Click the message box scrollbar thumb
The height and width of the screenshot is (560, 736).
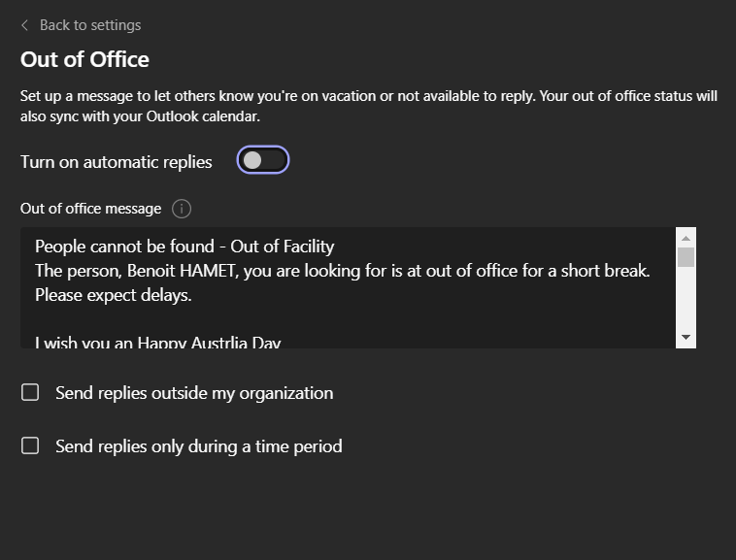(686, 257)
